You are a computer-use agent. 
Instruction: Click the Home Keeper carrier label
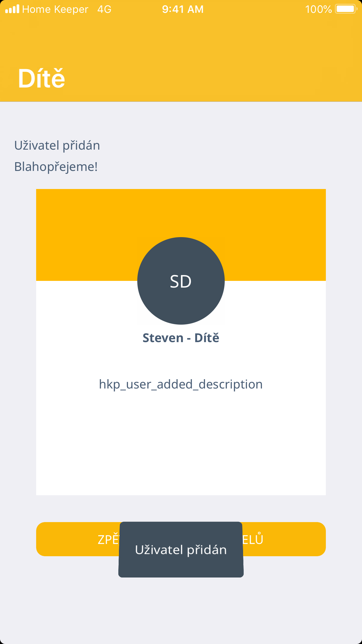[55, 9]
